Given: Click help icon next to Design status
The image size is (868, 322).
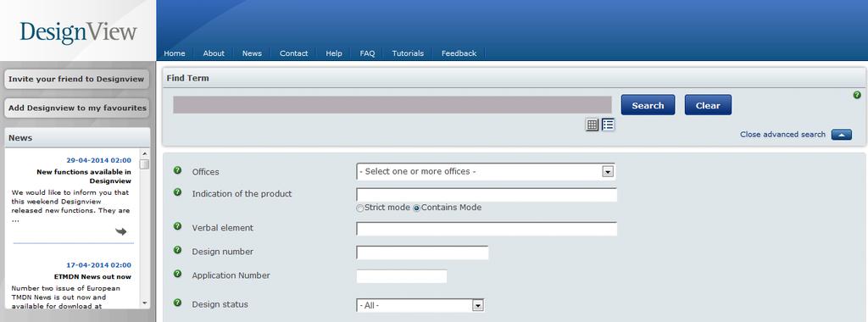Looking at the screenshot, I should [x=178, y=303].
